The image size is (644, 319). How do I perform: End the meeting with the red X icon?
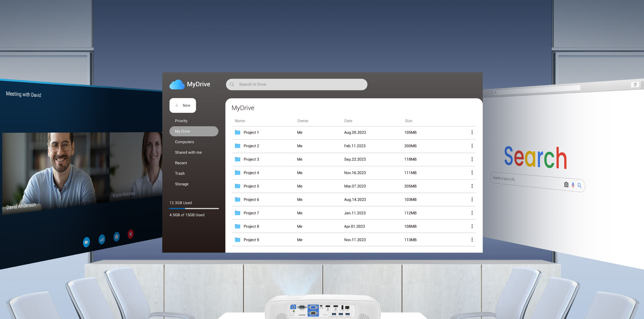130,234
